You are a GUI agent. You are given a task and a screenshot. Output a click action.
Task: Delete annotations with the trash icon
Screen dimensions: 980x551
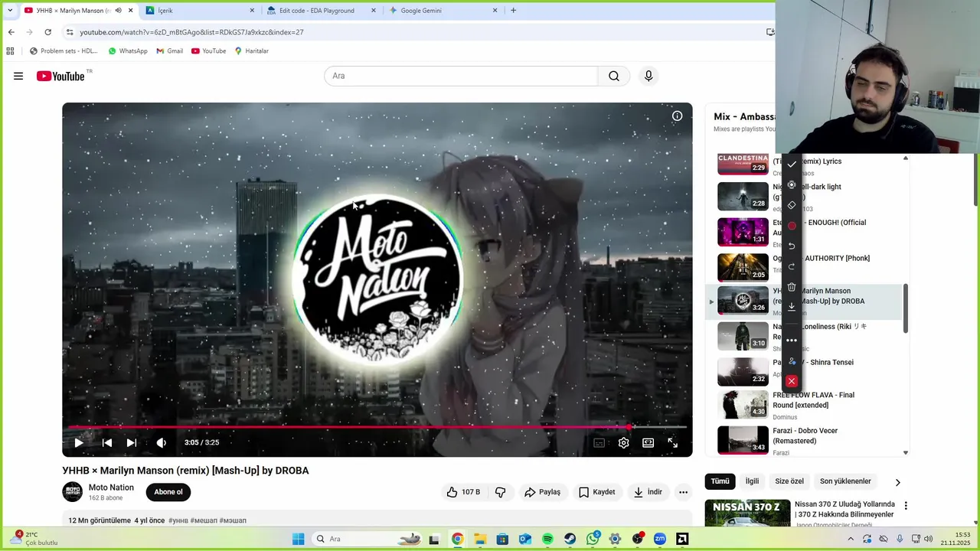tap(792, 287)
